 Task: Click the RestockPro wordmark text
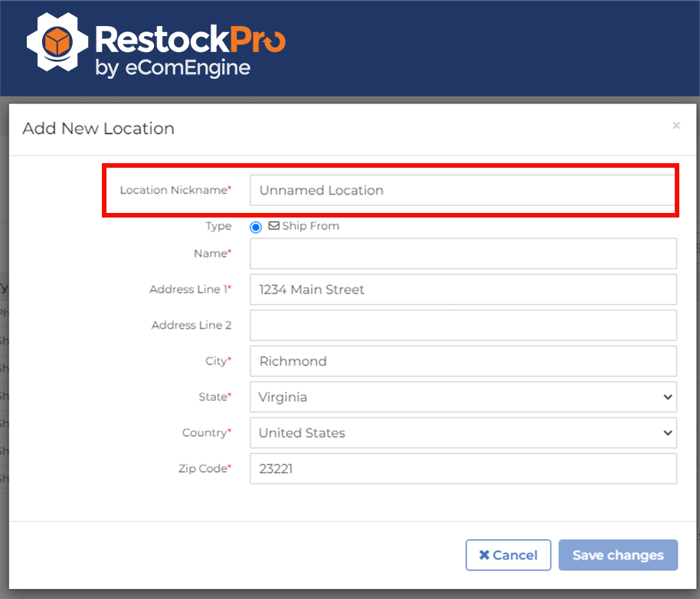190,39
